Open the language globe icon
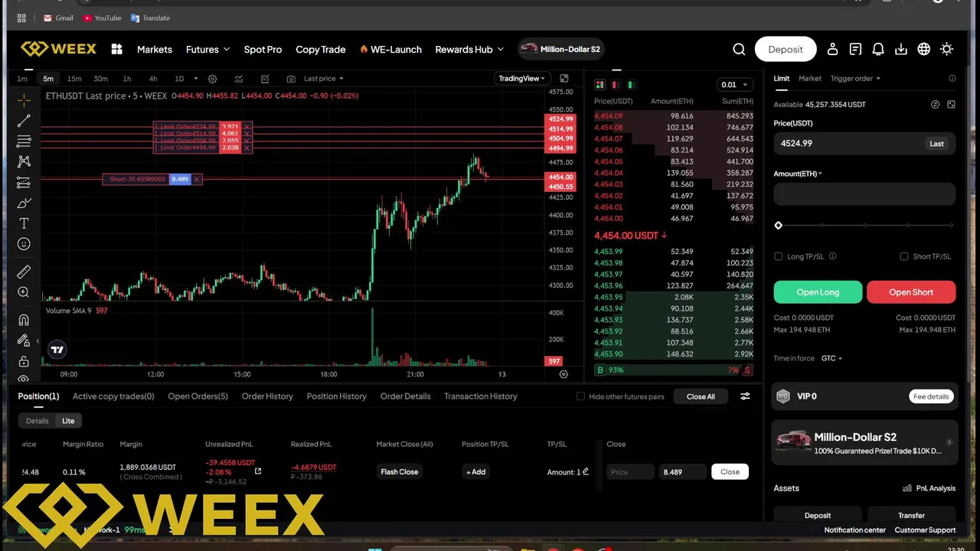 [x=924, y=49]
